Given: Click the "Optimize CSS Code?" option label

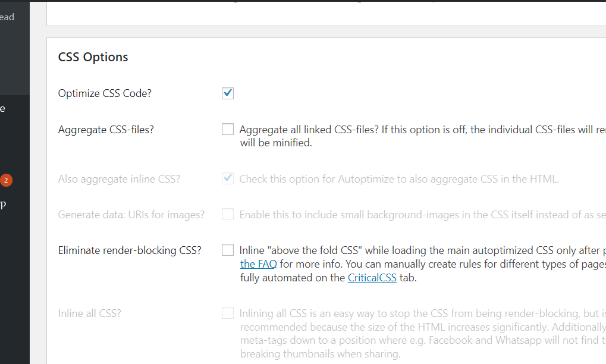Looking at the screenshot, I should tap(105, 93).
